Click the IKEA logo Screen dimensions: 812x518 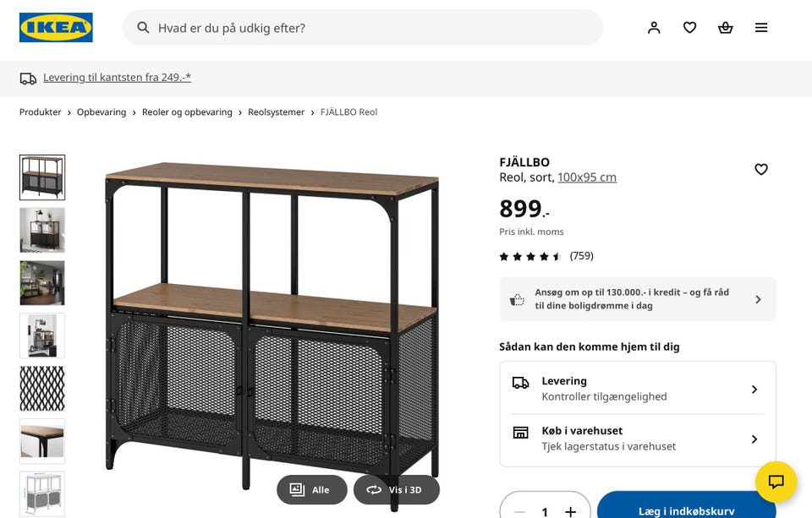point(56,28)
